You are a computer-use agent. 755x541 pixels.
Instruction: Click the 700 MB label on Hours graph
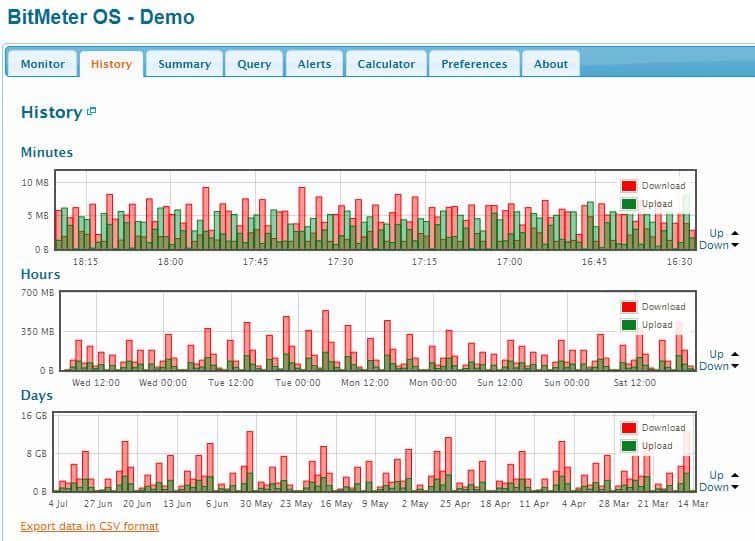tap(38, 293)
